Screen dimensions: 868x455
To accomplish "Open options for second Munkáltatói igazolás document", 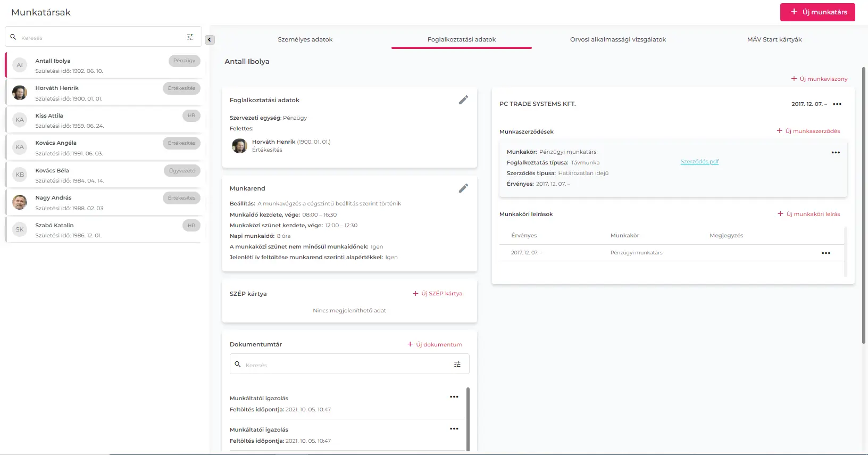I will coord(454,429).
